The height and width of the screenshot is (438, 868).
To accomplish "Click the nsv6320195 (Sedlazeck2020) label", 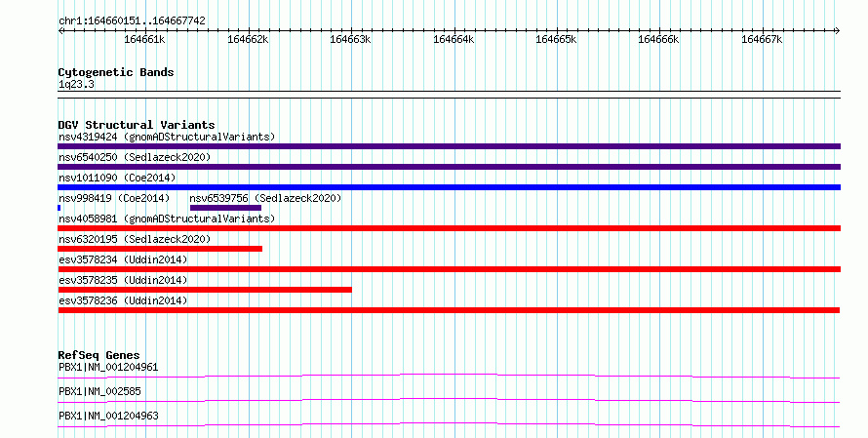I will pyautogui.click(x=135, y=239).
